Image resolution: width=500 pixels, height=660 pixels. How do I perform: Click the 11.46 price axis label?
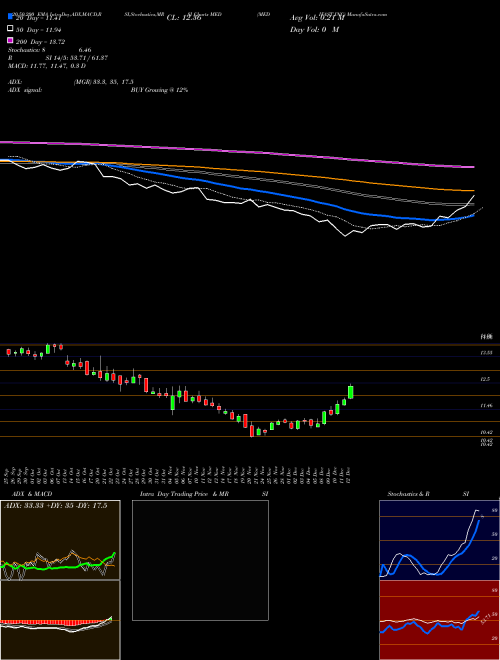click(486, 406)
